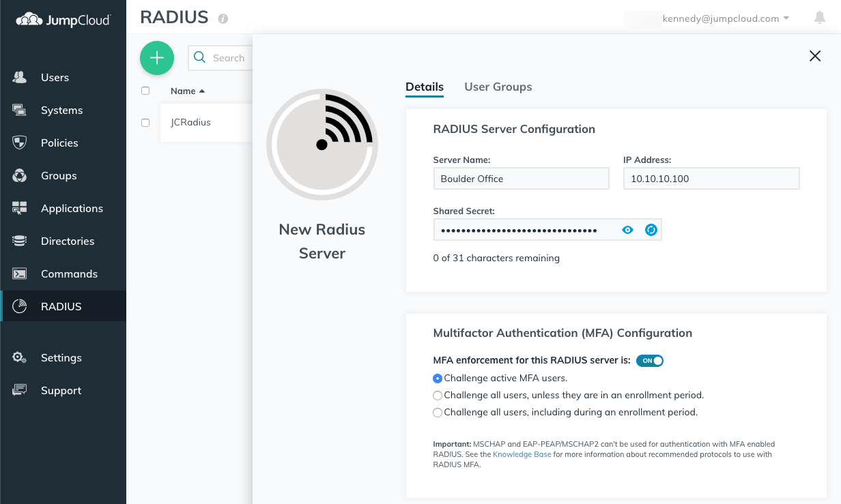This screenshot has height=504, width=841.
Task: Show the shared secret via eye icon
Action: [628, 230]
